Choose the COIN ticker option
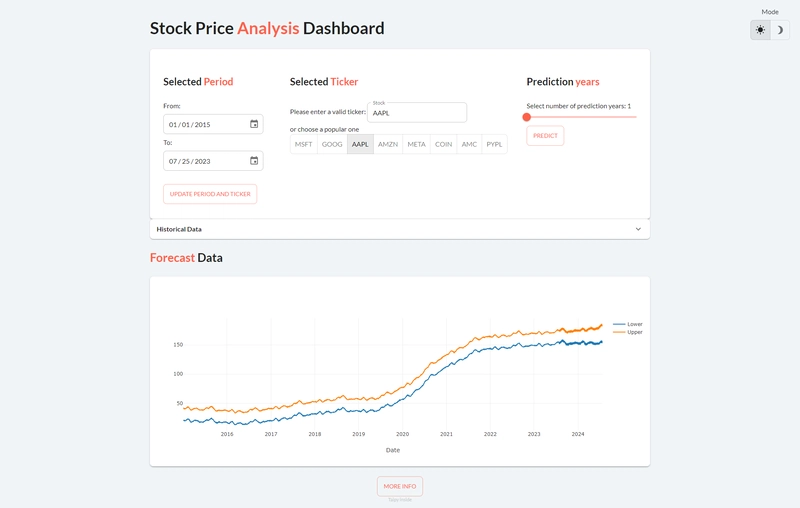The width and height of the screenshot is (800, 508). (443, 144)
